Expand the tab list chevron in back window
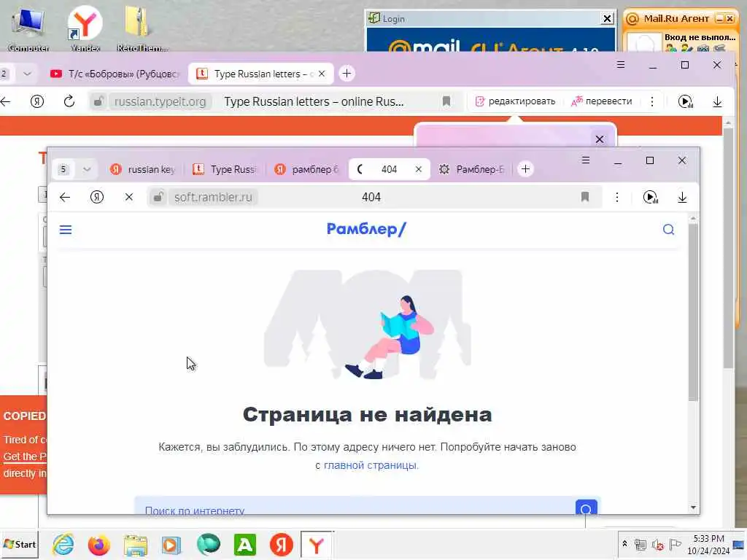This screenshot has width=747, height=560. pos(27,74)
